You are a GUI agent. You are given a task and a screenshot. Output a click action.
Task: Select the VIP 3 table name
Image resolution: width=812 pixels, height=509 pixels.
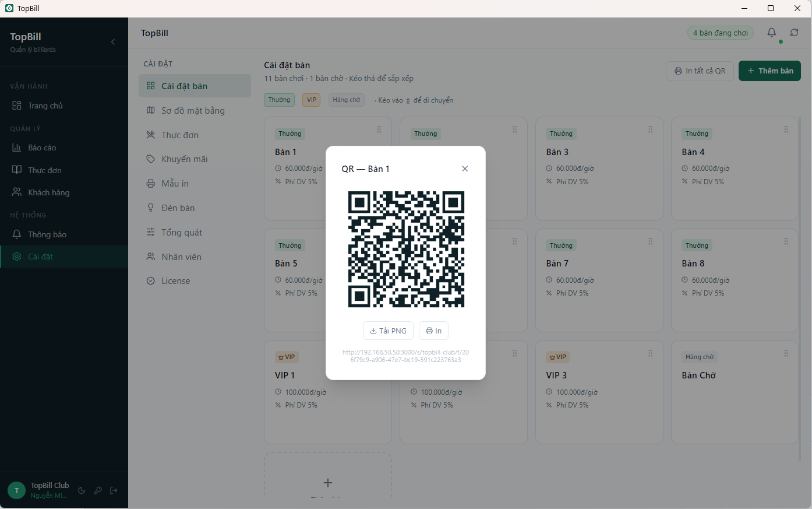click(x=556, y=375)
